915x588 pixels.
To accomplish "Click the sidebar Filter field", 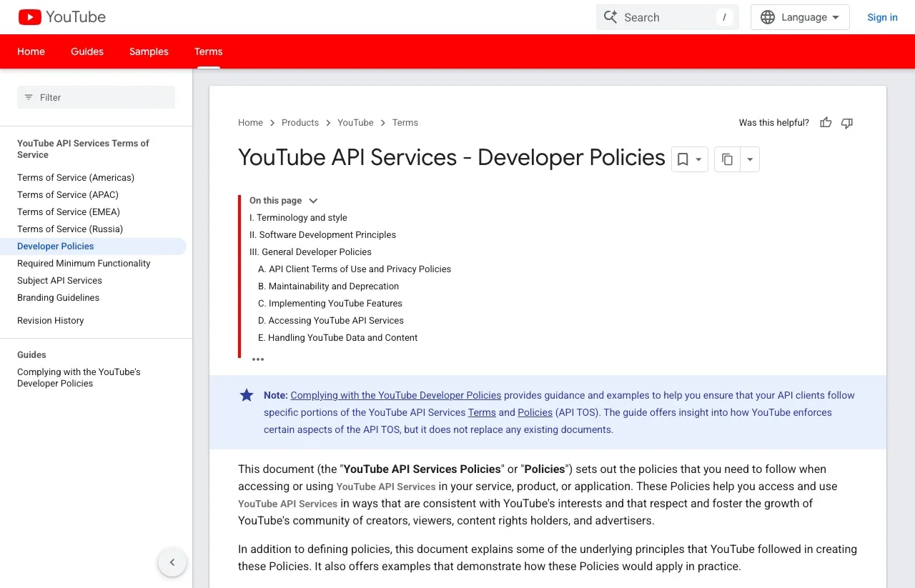I will tap(96, 97).
